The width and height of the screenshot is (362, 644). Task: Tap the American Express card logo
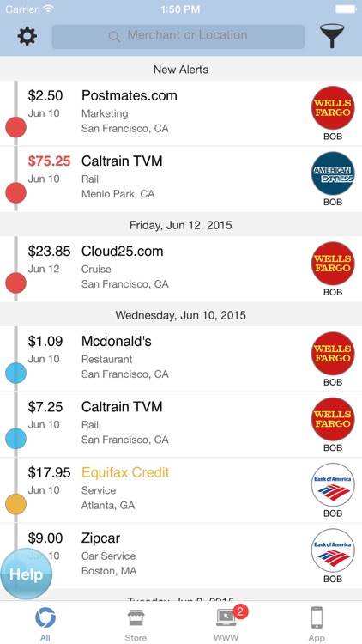pyautogui.click(x=333, y=173)
